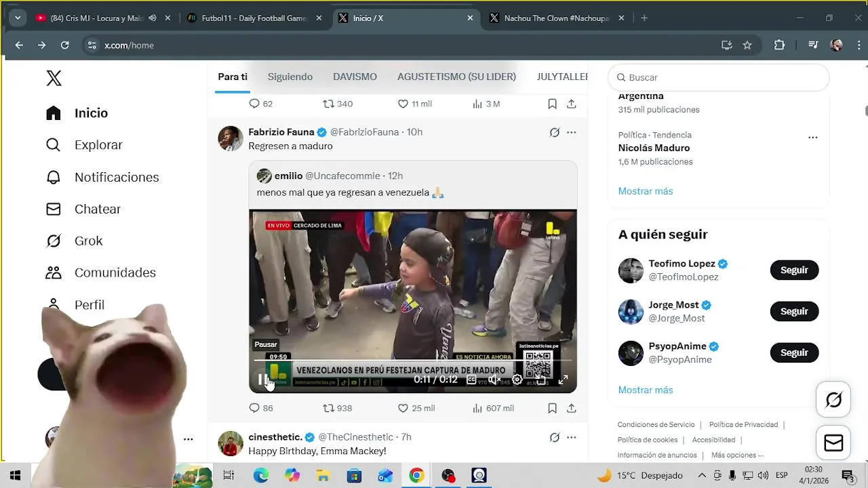Open File Explorer from taskbar
The image size is (868, 488).
(323, 475)
